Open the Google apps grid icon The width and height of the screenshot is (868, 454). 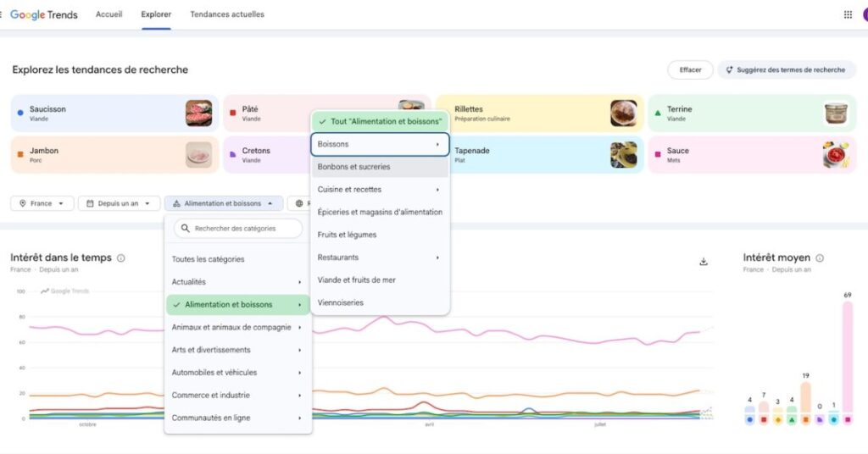tap(848, 15)
